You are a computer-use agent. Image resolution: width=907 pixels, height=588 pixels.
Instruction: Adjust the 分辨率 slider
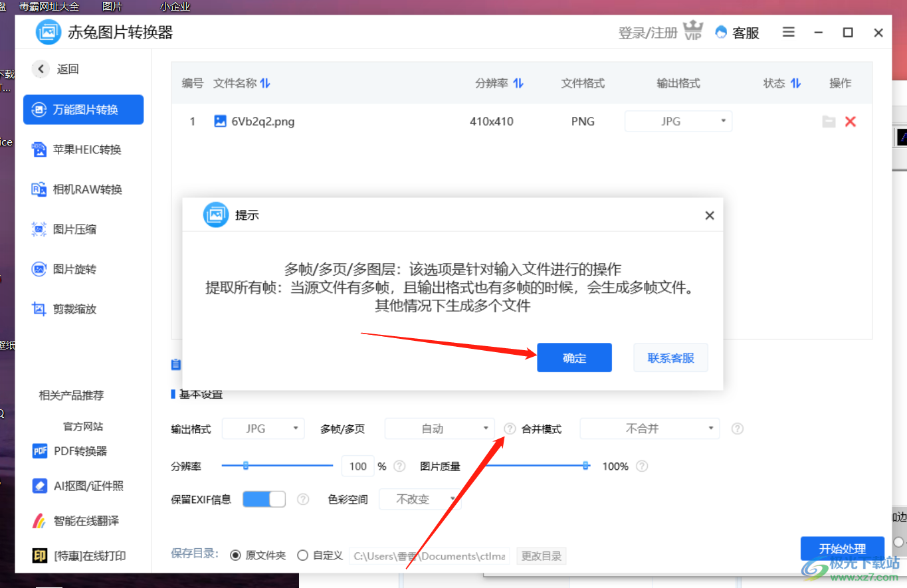(277, 466)
